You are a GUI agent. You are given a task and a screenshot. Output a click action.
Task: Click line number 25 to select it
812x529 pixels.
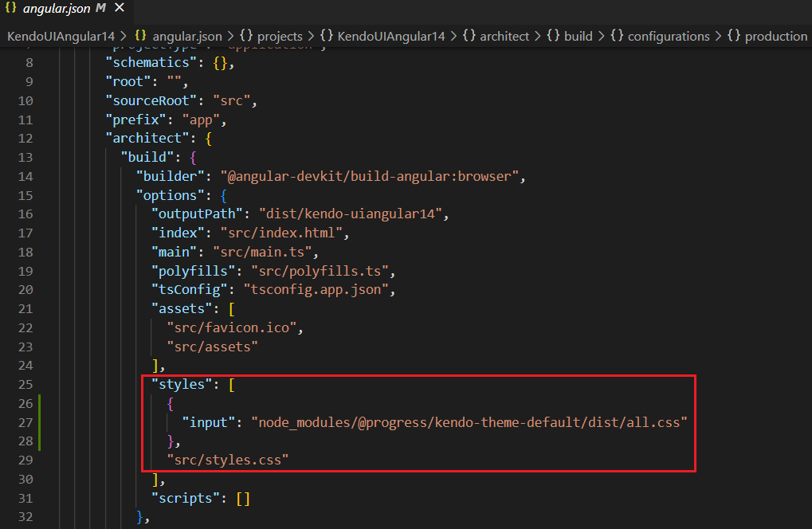(x=25, y=384)
